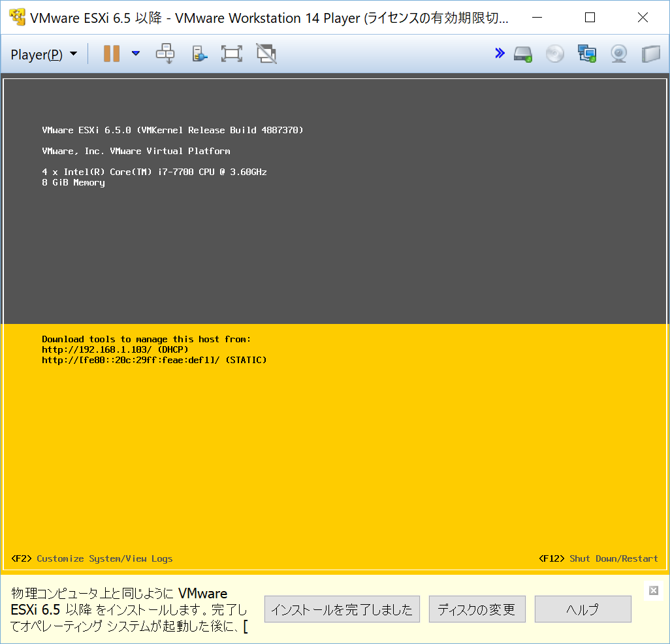Click the removable USB device icon
Image resolution: width=670 pixels, height=644 pixels.
[650, 54]
